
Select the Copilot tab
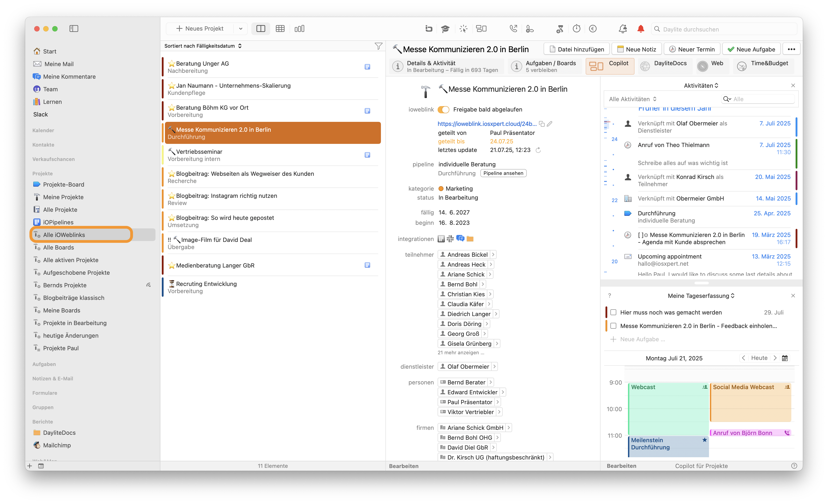click(x=610, y=66)
